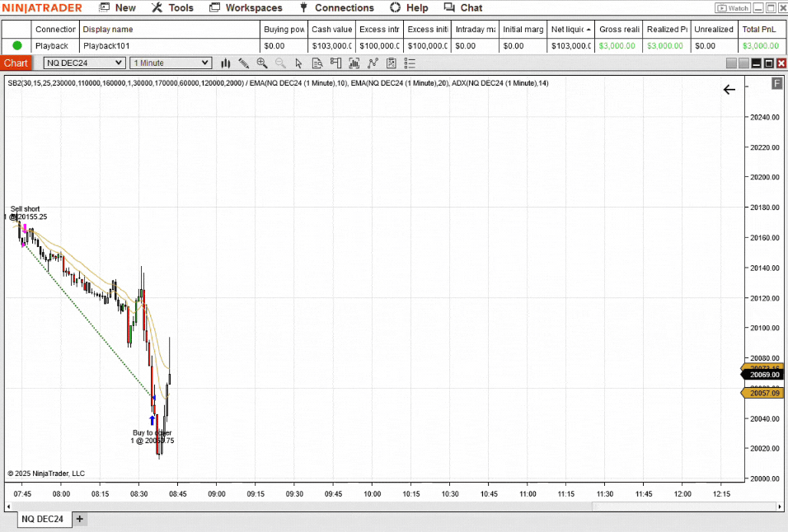Click the Unrealized column header
Image resolution: width=788 pixels, height=532 pixels.
pos(714,29)
